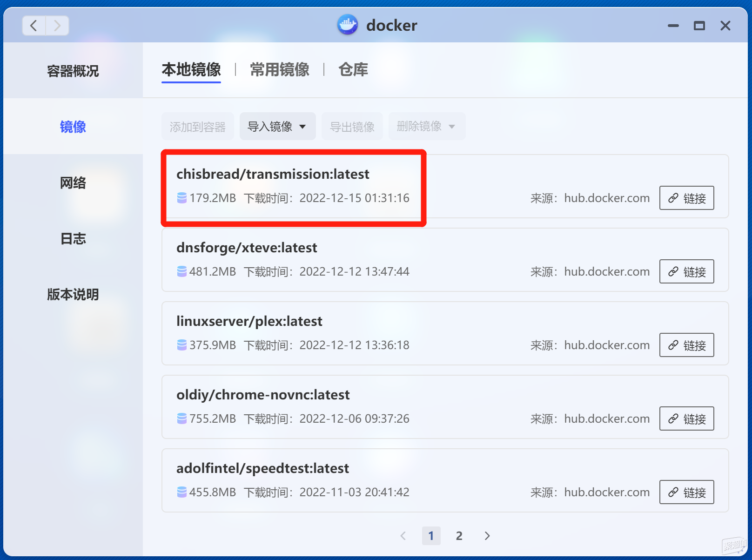The image size is (752, 560).
Task: Click the download time 2022-11-03 20:41:42
Action: (354, 492)
